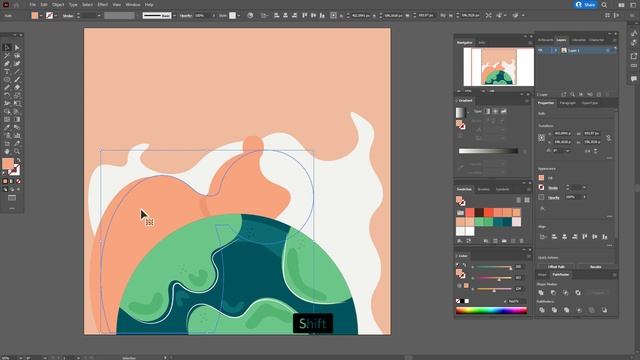Switch to the Brushes tab
Image resolution: width=640 pixels, height=360 pixels.
tap(483, 189)
